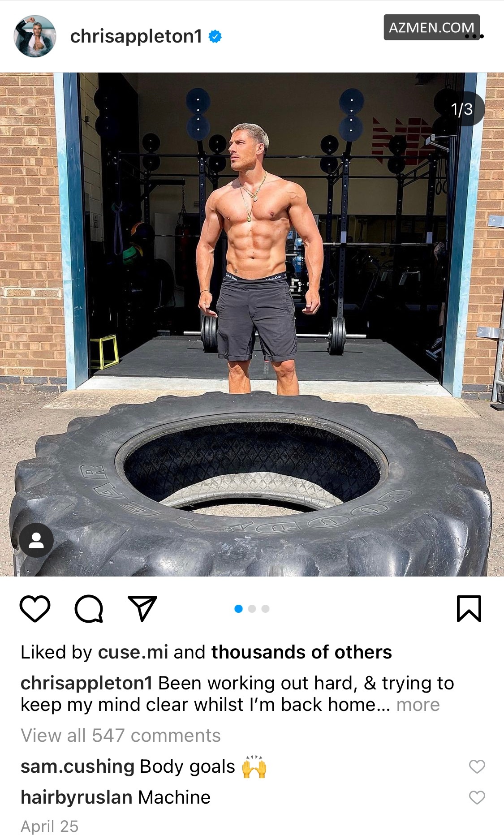Jump to third carousel dot

pyautogui.click(x=265, y=609)
